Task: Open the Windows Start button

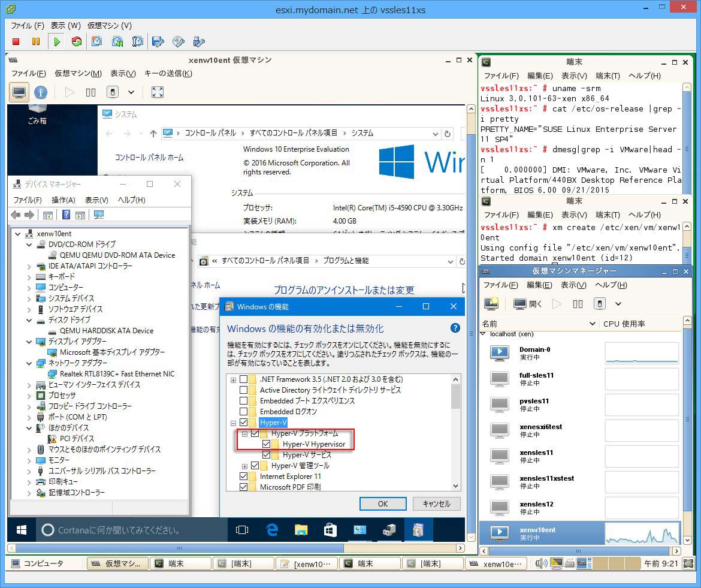Action: 21,530
